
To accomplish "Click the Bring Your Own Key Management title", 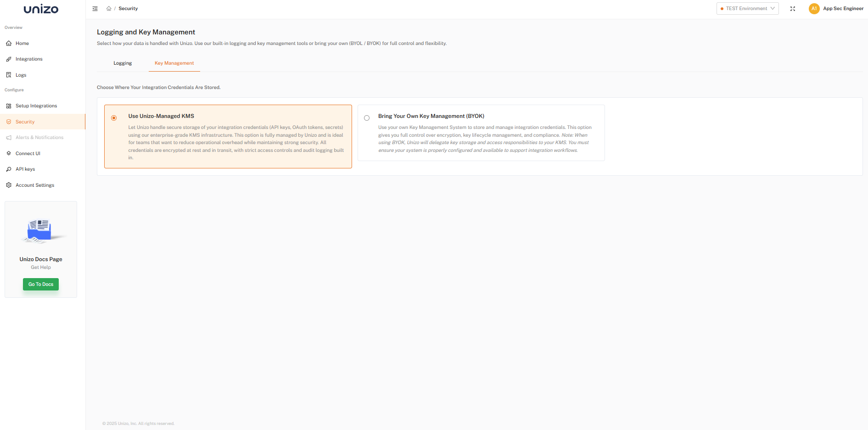I will [x=431, y=116].
